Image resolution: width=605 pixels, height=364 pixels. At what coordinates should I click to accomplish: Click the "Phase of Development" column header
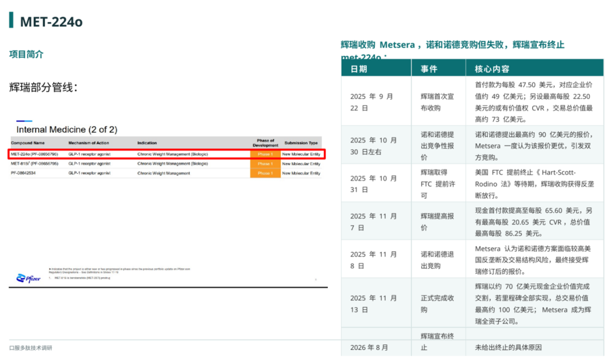tap(265, 143)
